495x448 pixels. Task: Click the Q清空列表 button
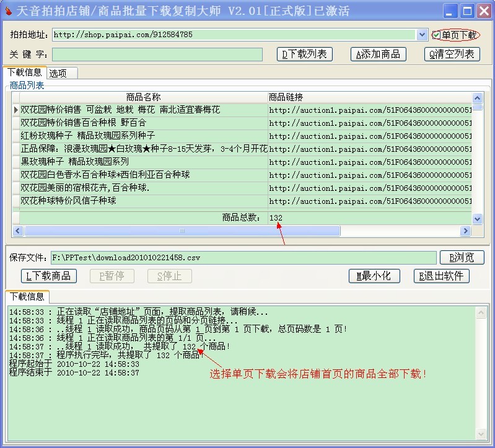pos(452,55)
